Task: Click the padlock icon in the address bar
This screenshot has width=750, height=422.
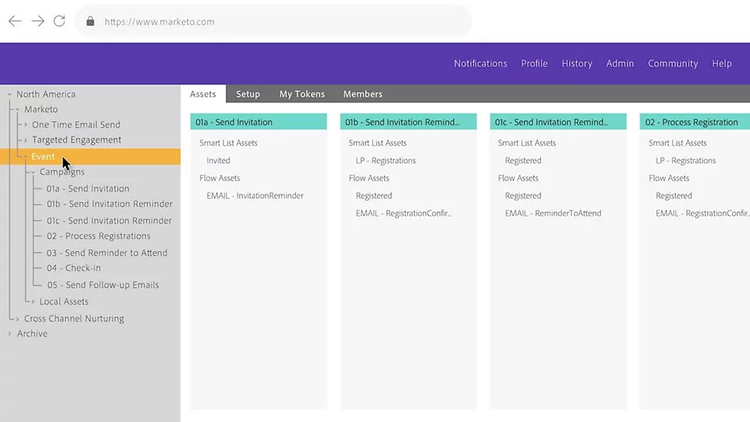Action: pos(90,21)
